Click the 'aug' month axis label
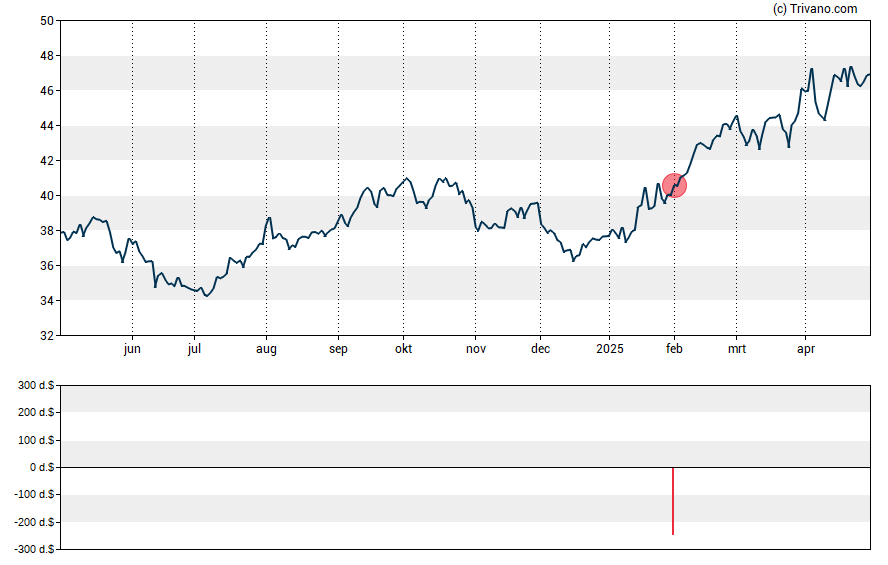The width and height of the screenshot is (888, 565). pyautogui.click(x=266, y=349)
